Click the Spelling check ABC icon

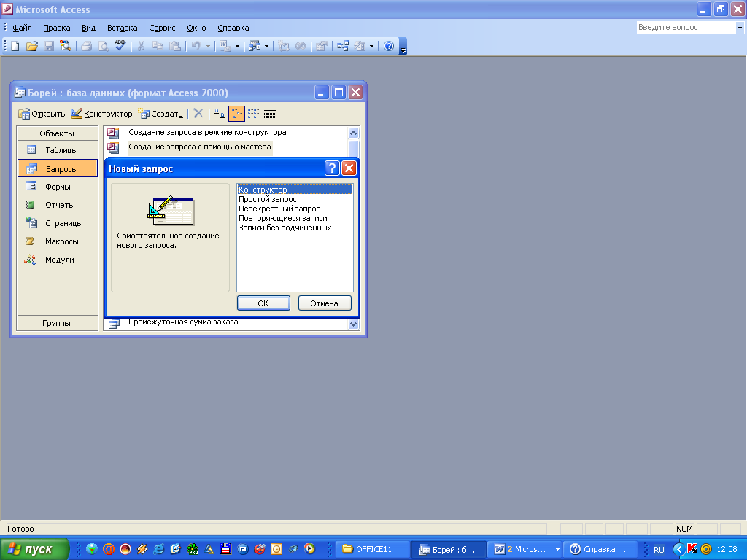[x=120, y=46]
